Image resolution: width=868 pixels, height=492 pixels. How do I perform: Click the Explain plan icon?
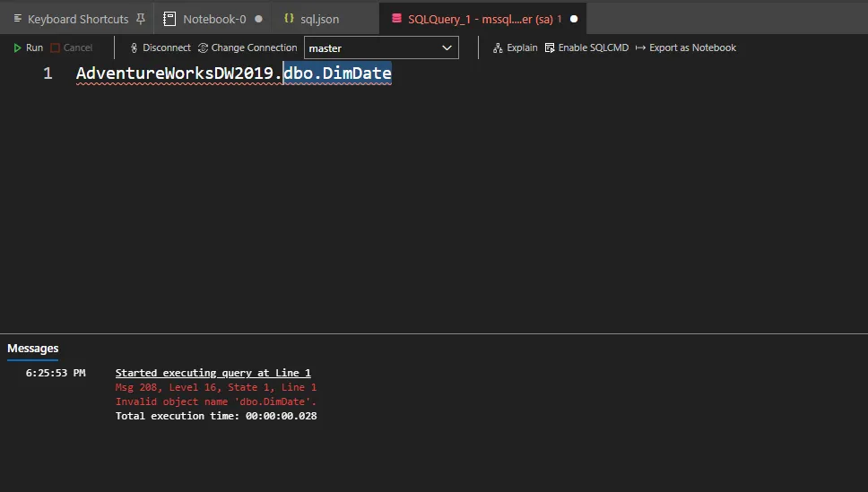[498, 48]
